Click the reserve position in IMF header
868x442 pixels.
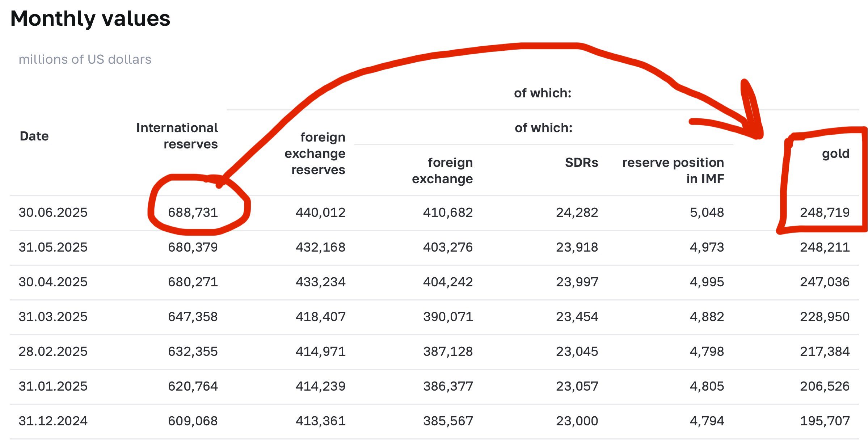tap(673, 171)
